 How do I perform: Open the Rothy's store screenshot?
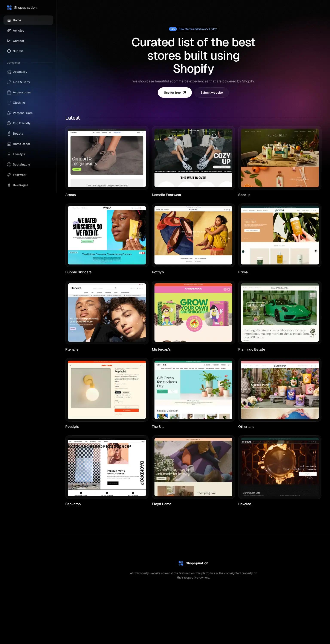point(193,235)
